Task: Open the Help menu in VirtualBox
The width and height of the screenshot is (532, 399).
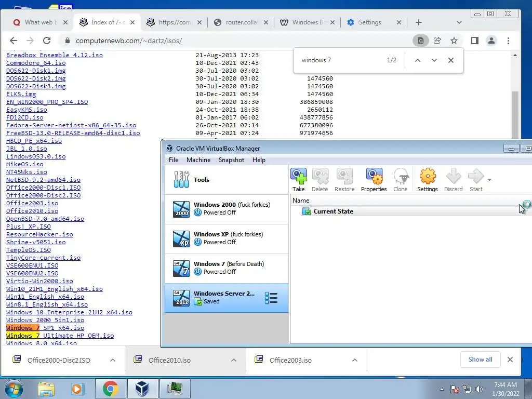Action: 259,160
